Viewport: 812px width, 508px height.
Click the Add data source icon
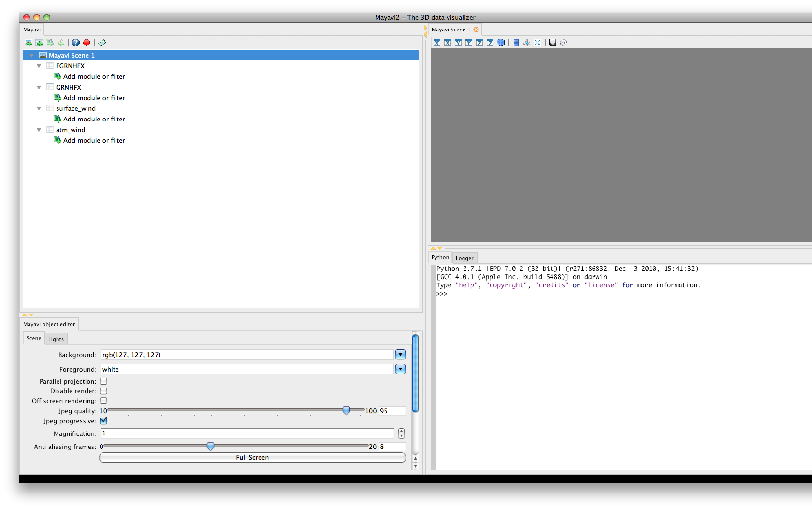[40, 43]
